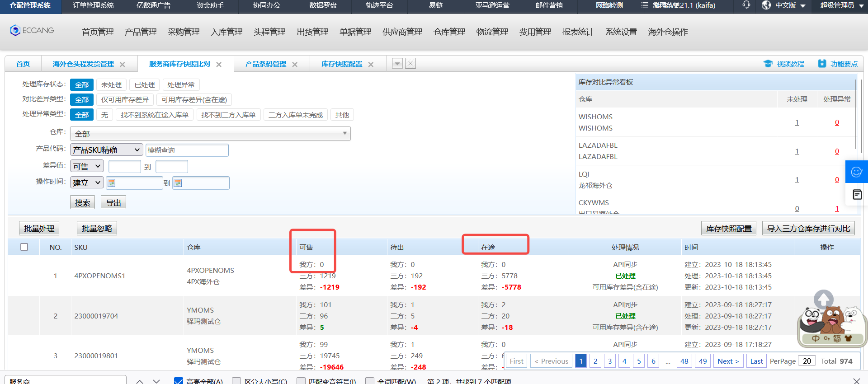Go to Next page
The height and width of the screenshot is (384, 868).
coord(728,361)
